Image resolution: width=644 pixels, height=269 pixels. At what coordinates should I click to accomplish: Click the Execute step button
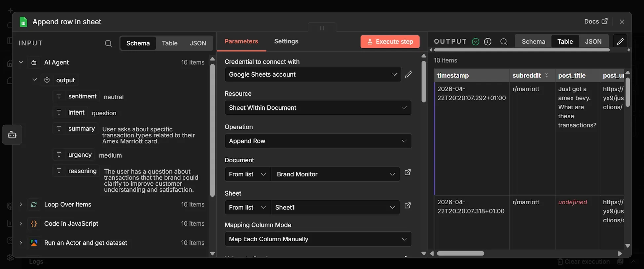(390, 42)
